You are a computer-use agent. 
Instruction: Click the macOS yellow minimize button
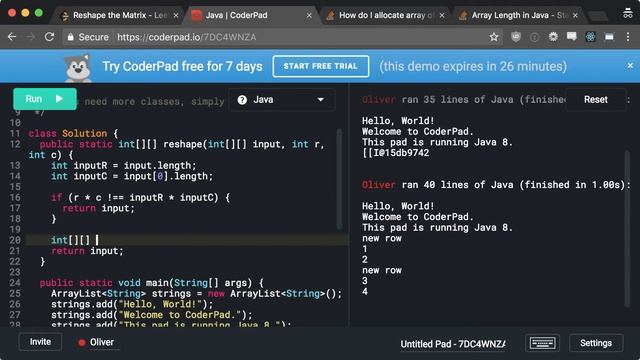[x=25, y=13]
